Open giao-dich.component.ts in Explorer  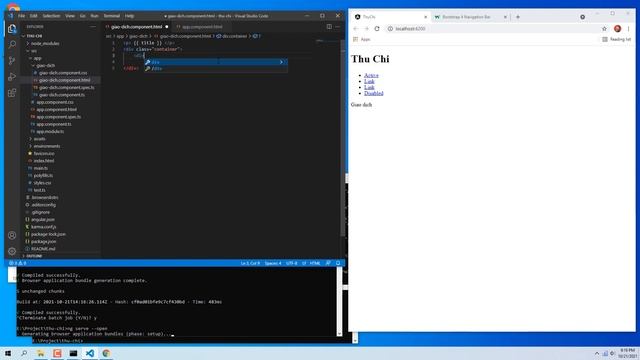click(62, 95)
